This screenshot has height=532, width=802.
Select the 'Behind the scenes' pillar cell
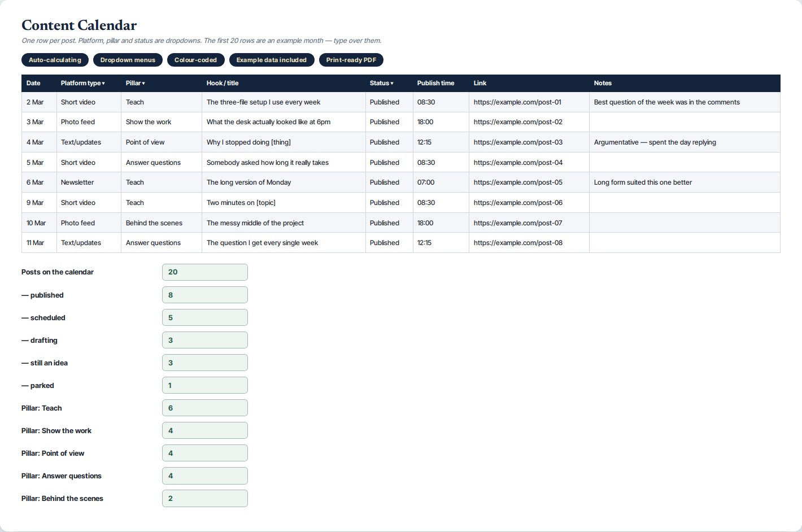click(x=162, y=223)
